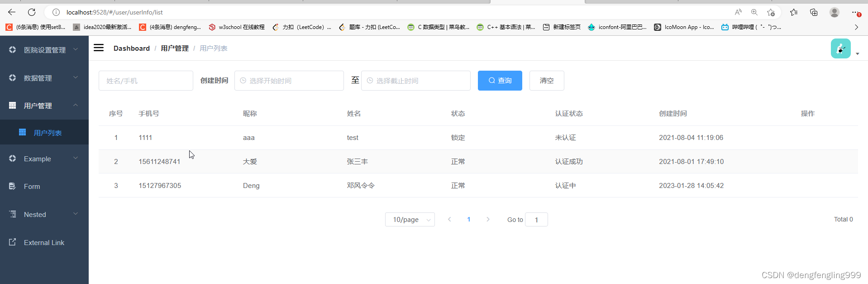Click the 创建时间 column header
The image size is (868, 284).
pyautogui.click(x=672, y=113)
